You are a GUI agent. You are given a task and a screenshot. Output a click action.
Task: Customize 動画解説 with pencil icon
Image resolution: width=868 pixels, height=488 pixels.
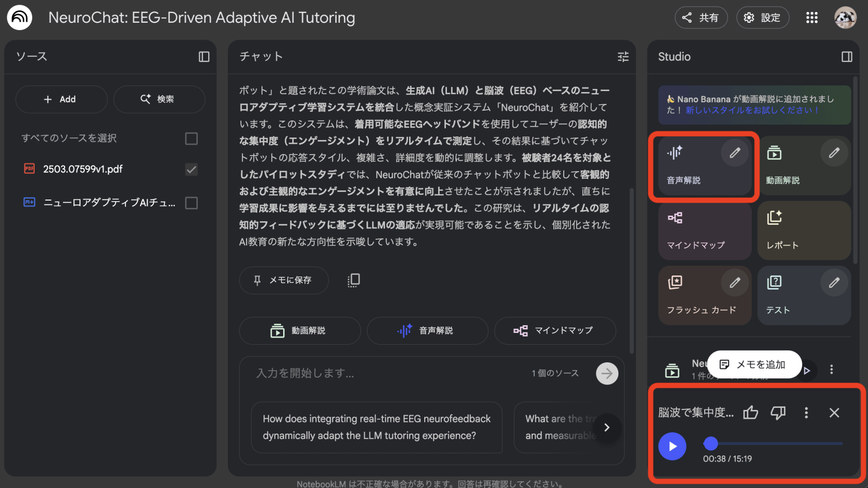coord(834,153)
